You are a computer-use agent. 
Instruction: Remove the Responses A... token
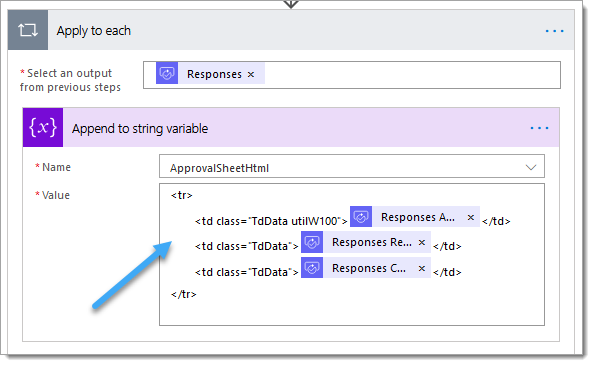[x=470, y=217]
